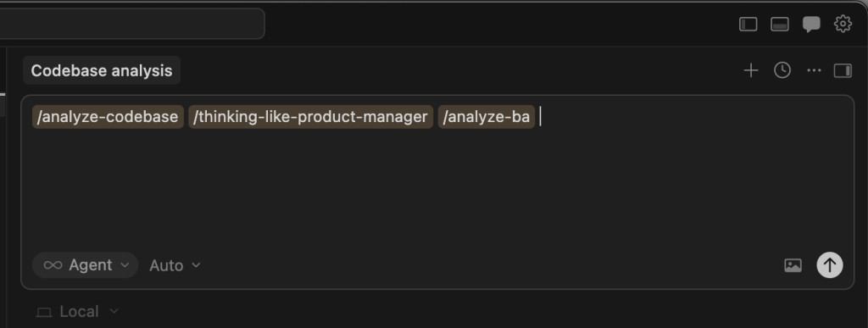The image size is (868, 328).
Task: Click the /analyze-ba command chip
Action: coord(486,117)
